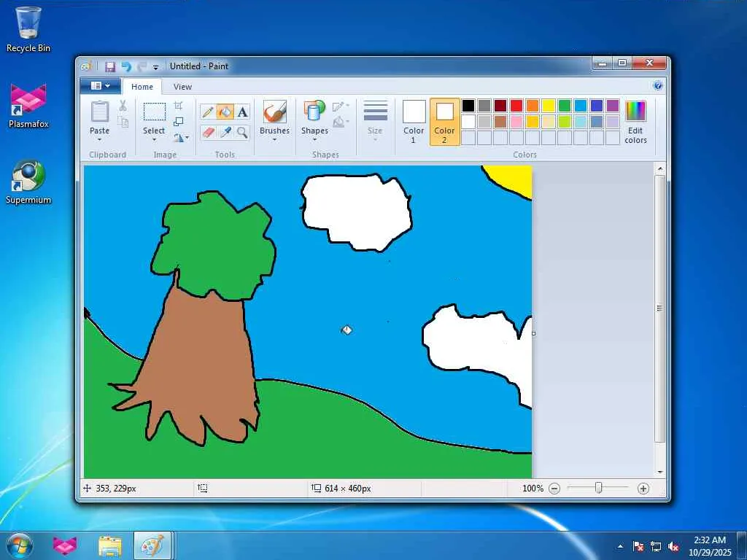Select the Pencil tool
Screen dimensions: 747x560
(208, 112)
